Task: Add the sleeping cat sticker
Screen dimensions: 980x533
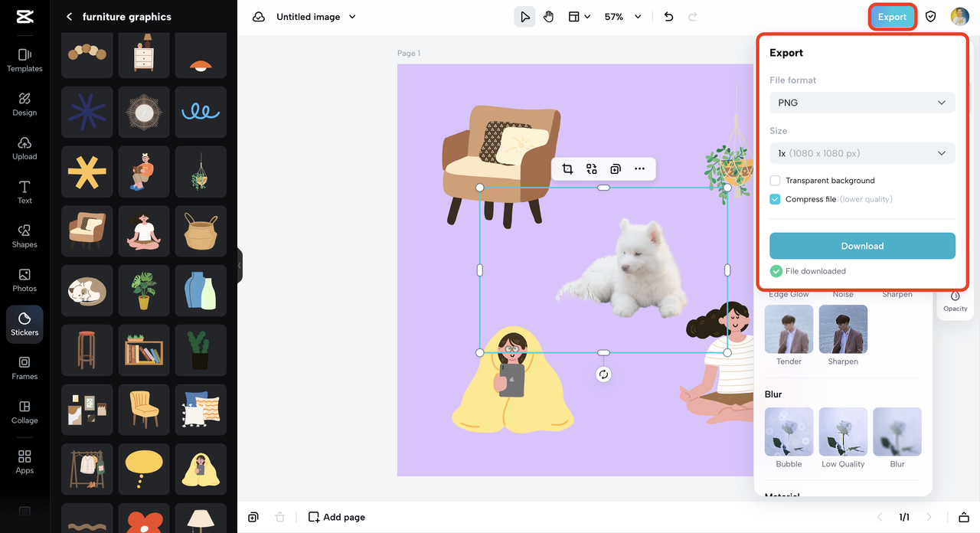Action: coord(87,291)
